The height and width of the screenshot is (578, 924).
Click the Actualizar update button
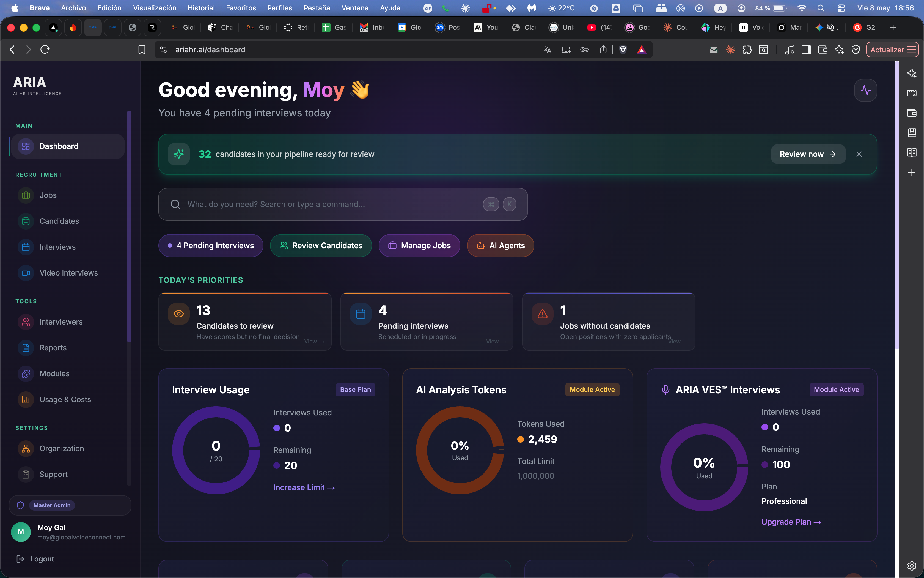(892, 50)
